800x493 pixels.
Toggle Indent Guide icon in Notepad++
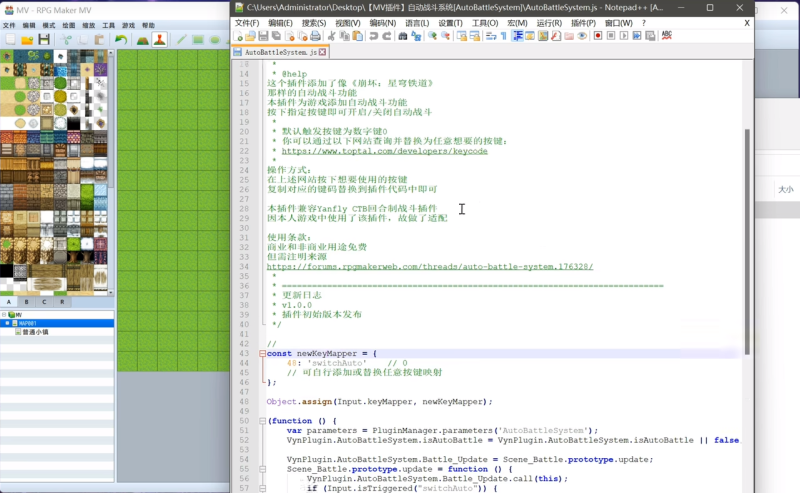517,36
